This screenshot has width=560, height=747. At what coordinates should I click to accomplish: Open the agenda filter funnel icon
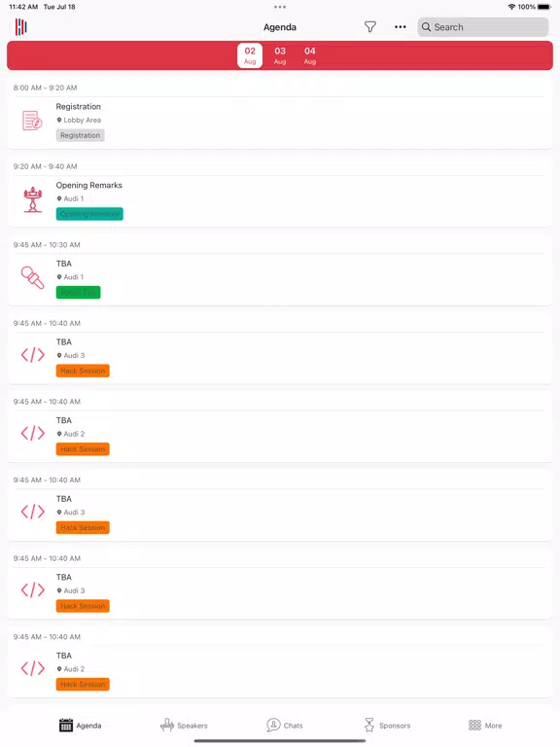tap(370, 27)
